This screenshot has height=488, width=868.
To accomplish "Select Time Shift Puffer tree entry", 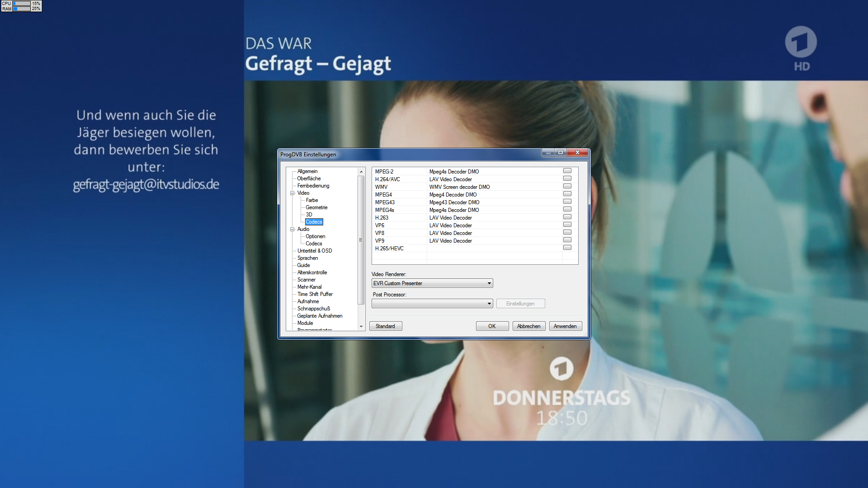I will 315,294.
